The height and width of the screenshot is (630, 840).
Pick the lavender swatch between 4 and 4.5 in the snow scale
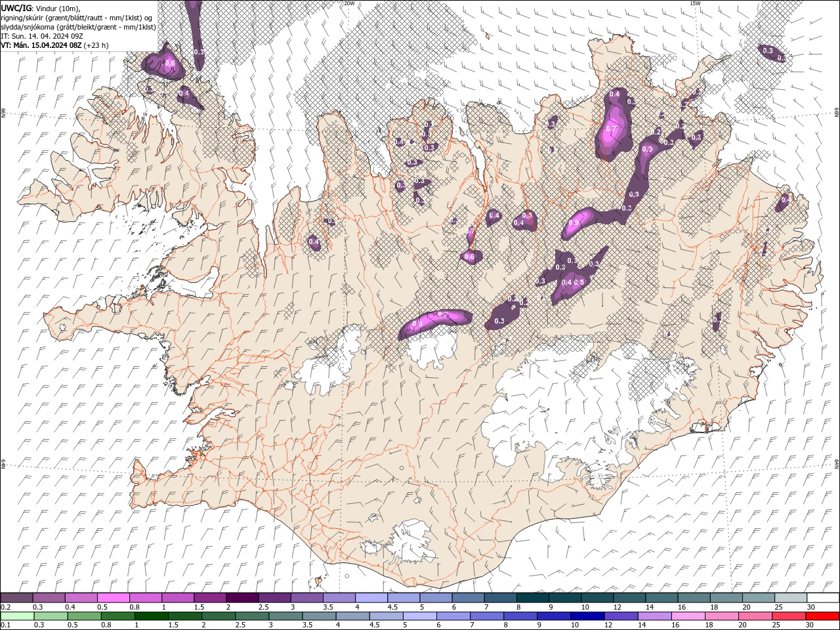point(371,598)
